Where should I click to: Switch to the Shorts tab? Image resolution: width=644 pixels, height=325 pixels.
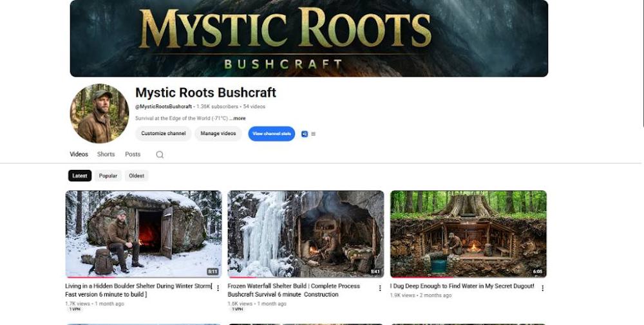[106, 154]
